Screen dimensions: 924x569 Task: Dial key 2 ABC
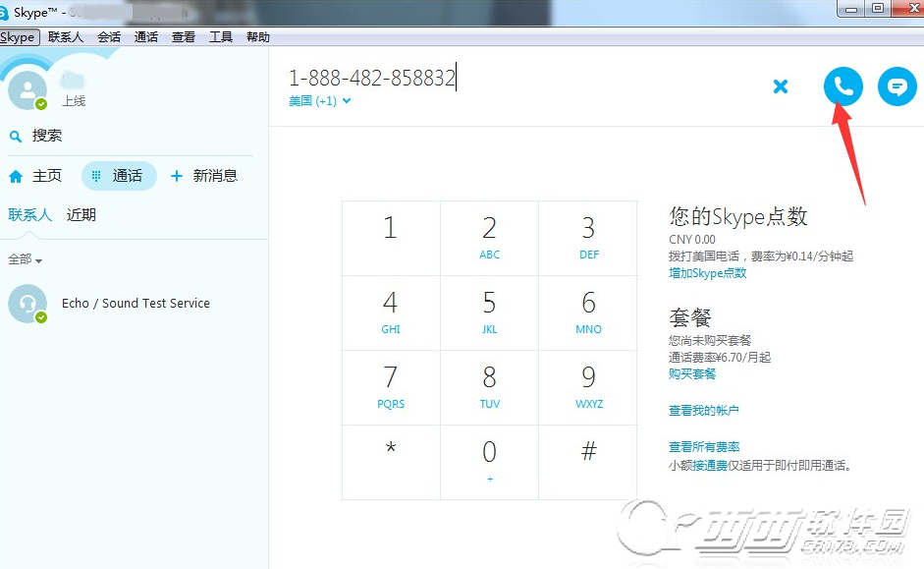tap(489, 238)
